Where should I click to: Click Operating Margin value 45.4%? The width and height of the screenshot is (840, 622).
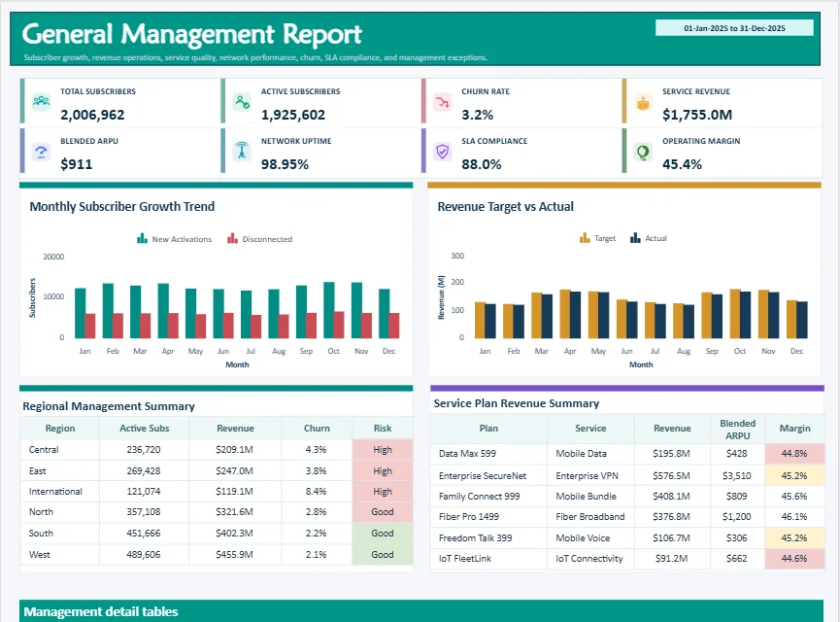[682, 164]
